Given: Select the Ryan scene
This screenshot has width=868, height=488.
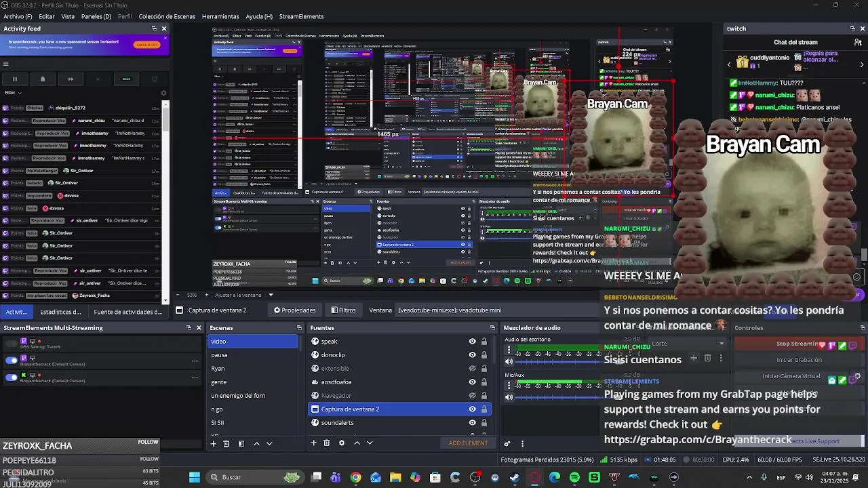Looking at the screenshot, I should pyautogui.click(x=253, y=369).
